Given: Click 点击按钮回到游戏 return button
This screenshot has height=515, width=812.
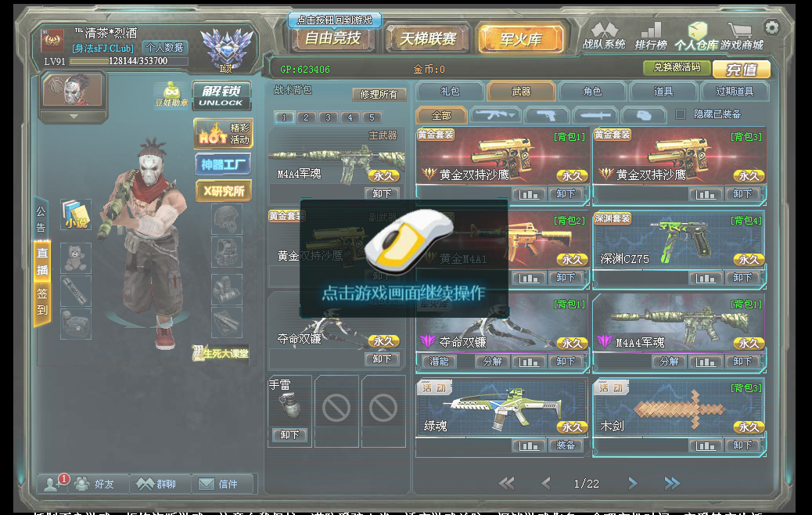Looking at the screenshot, I should click(x=335, y=20).
